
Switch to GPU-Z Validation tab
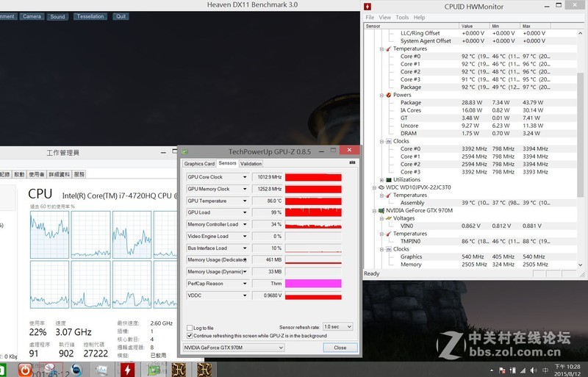(x=251, y=164)
